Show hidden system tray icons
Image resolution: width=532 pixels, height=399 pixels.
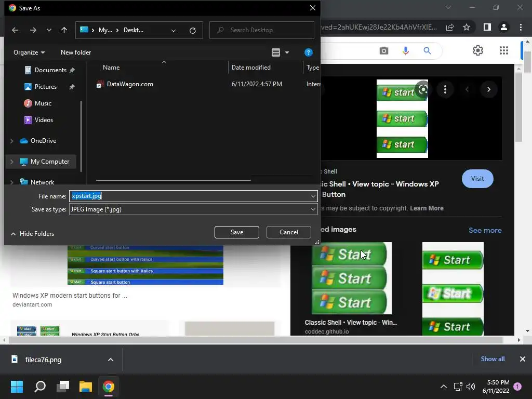pos(444,387)
